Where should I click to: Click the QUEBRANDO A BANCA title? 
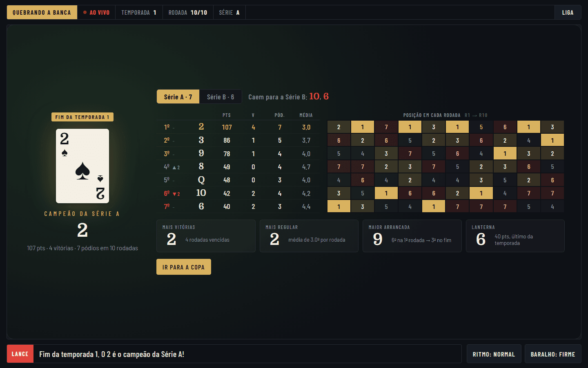click(42, 13)
